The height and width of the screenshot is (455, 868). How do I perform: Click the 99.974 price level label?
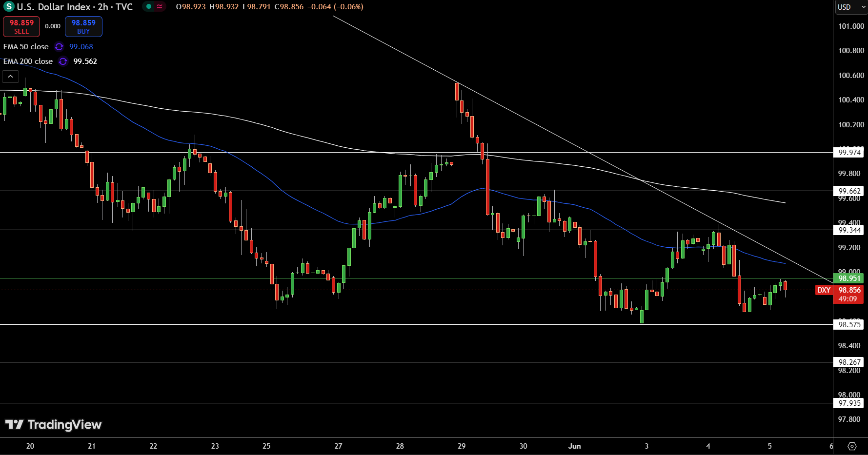[x=849, y=153]
